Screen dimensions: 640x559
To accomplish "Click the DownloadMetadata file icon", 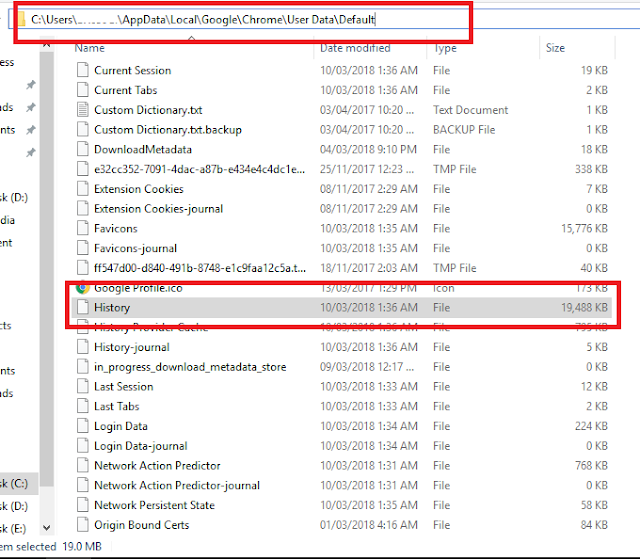I will tap(83, 149).
